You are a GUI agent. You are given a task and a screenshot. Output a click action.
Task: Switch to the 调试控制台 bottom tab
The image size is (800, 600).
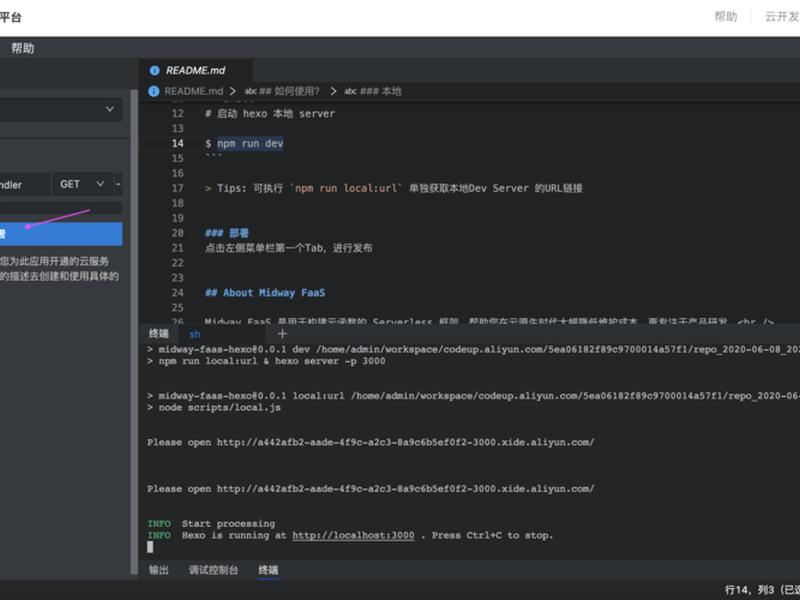coord(213,570)
